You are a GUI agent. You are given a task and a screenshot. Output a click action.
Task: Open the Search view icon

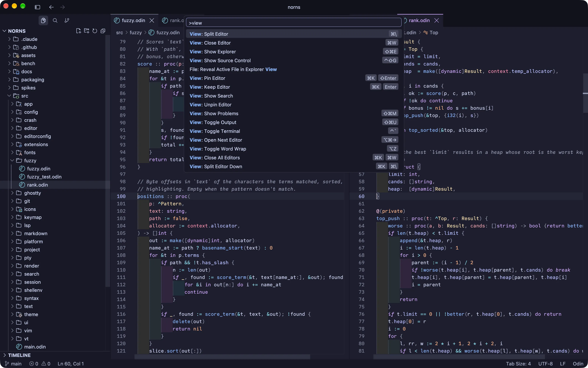(x=55, y=20)
